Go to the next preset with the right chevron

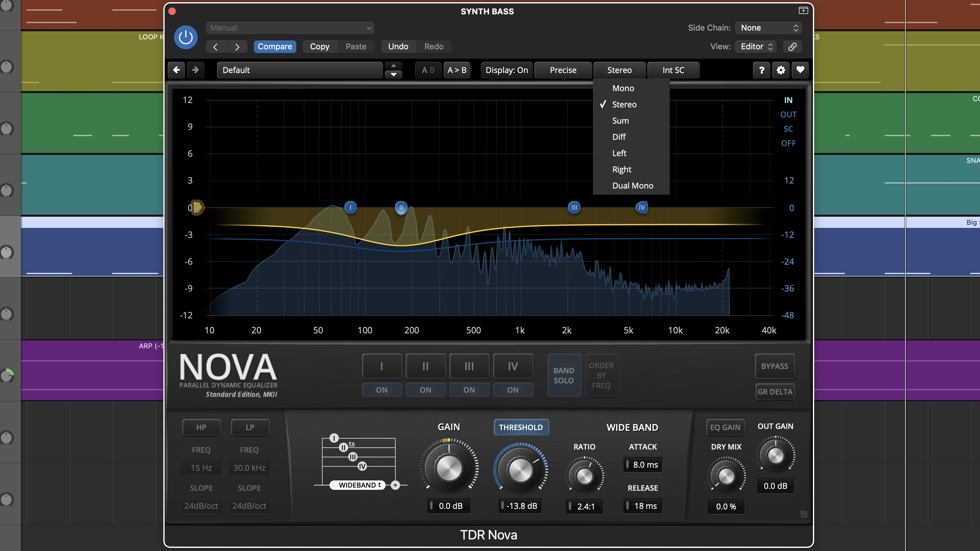(x=237, y=47)
